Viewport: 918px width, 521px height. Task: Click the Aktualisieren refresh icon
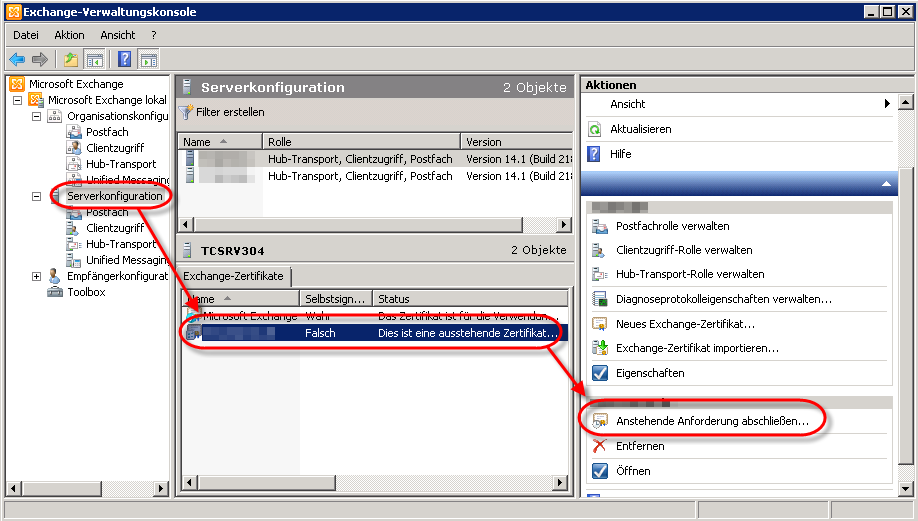594,129
